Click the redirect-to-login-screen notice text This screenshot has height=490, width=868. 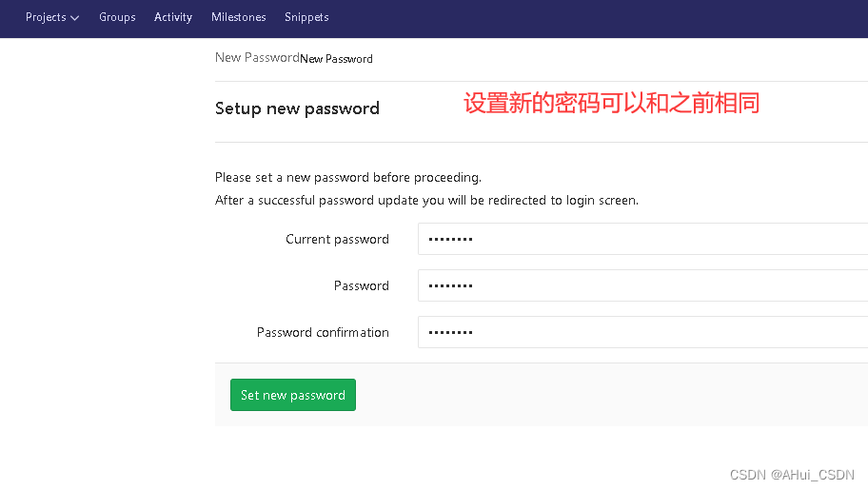[426, 201]
